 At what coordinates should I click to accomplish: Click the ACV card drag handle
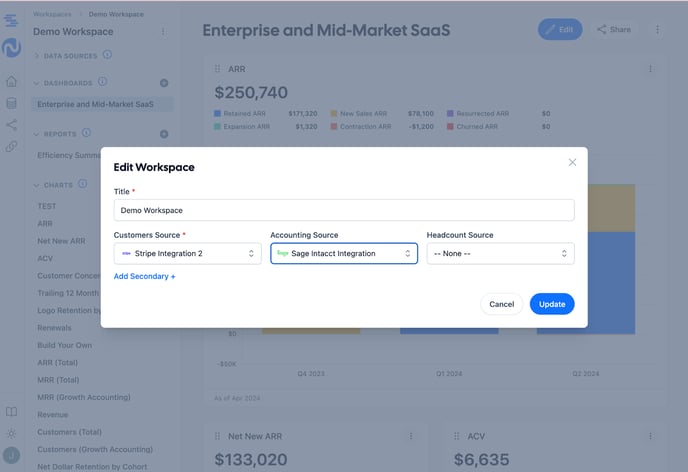[x=456, y=436]
